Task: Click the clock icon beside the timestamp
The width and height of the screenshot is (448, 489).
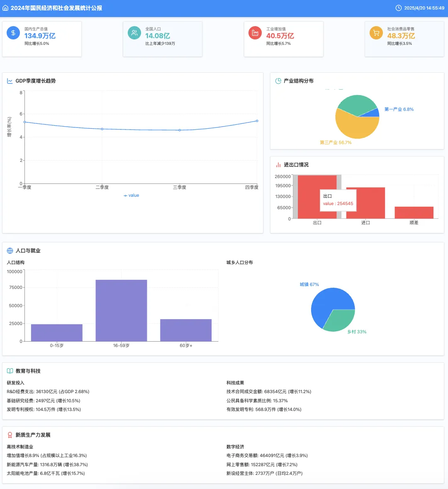Action: coord(399,8)
